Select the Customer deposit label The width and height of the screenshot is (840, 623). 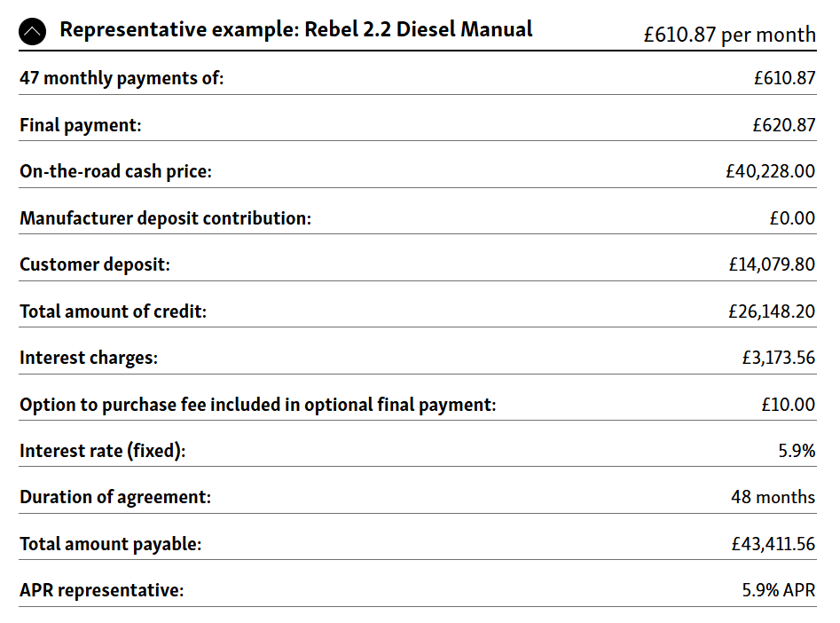94,264
